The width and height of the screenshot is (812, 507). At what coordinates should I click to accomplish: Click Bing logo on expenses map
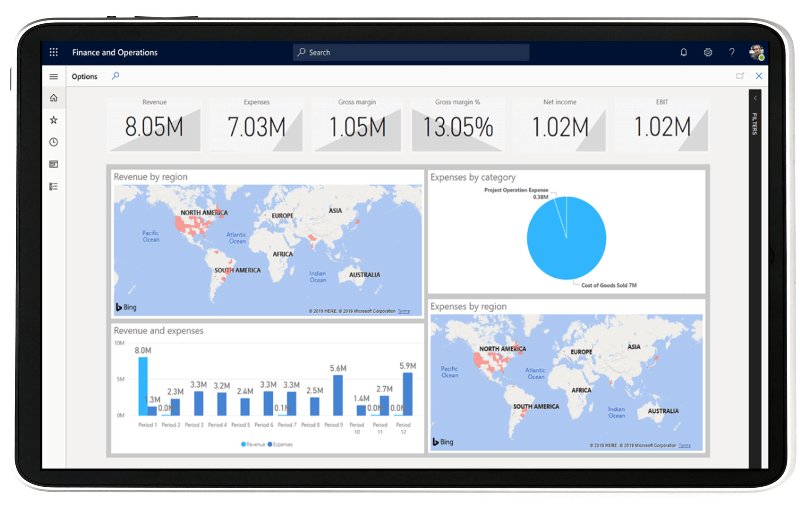[443, 442]
